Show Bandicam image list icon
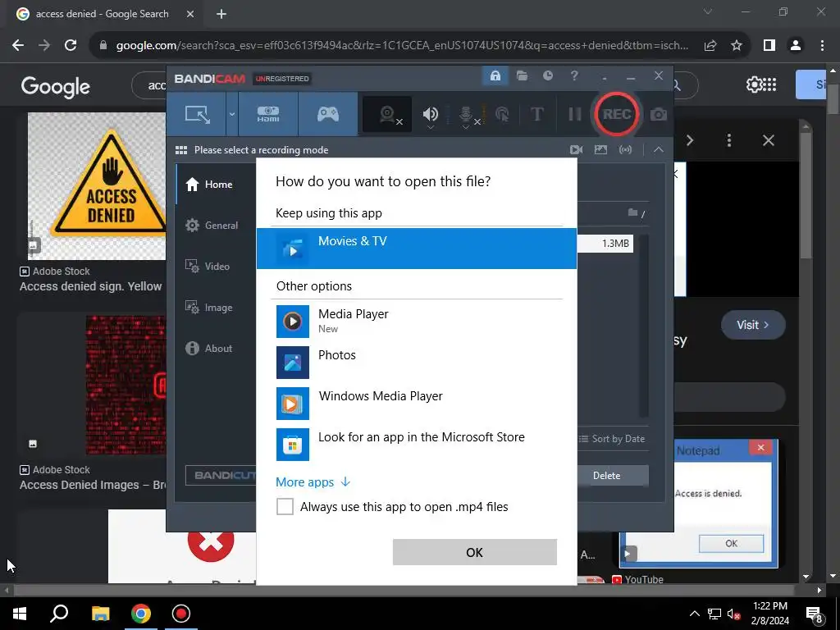 tap(600, 150)
